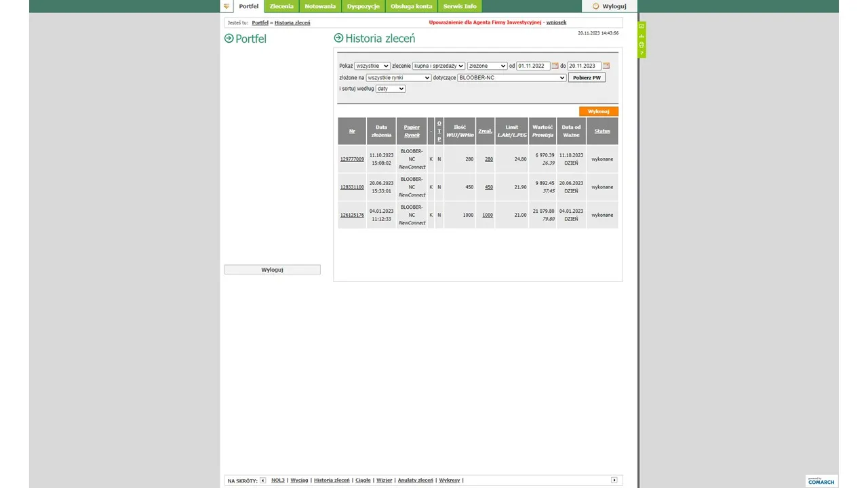
Task: Click the orange Wykonaj button
Action: 599,112
